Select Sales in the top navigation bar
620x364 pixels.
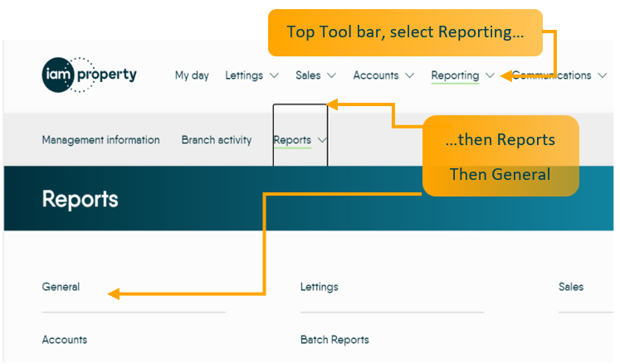(308, 75)
